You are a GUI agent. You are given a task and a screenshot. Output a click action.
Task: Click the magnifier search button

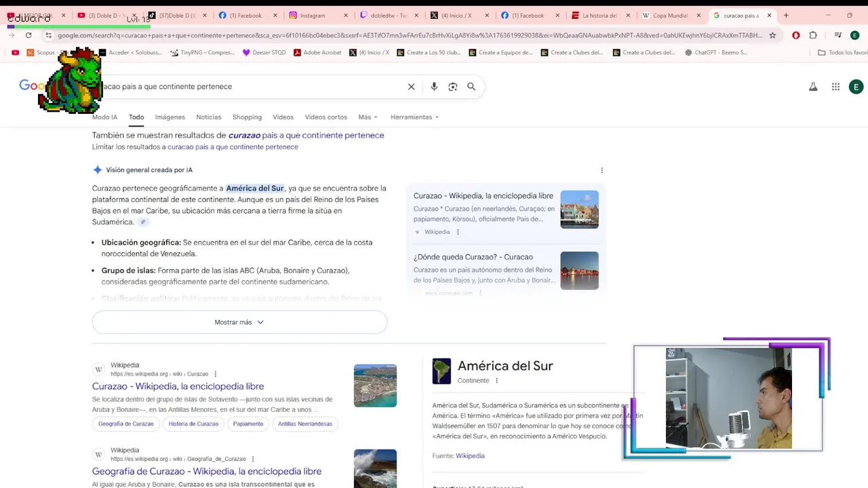coord(471,87)
